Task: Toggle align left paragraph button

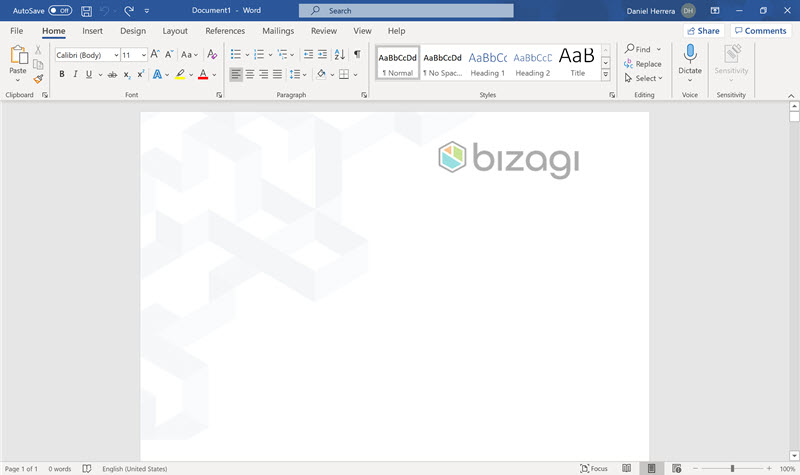Action: [236, 74]
